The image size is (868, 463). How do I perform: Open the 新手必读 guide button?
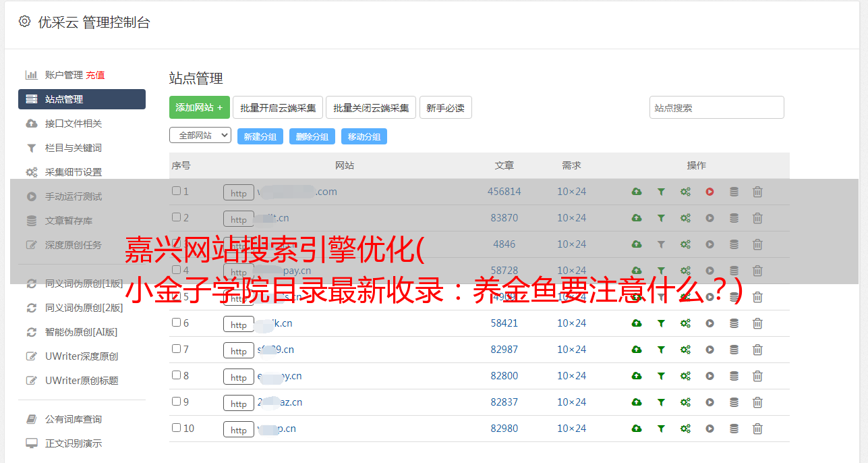446,107
